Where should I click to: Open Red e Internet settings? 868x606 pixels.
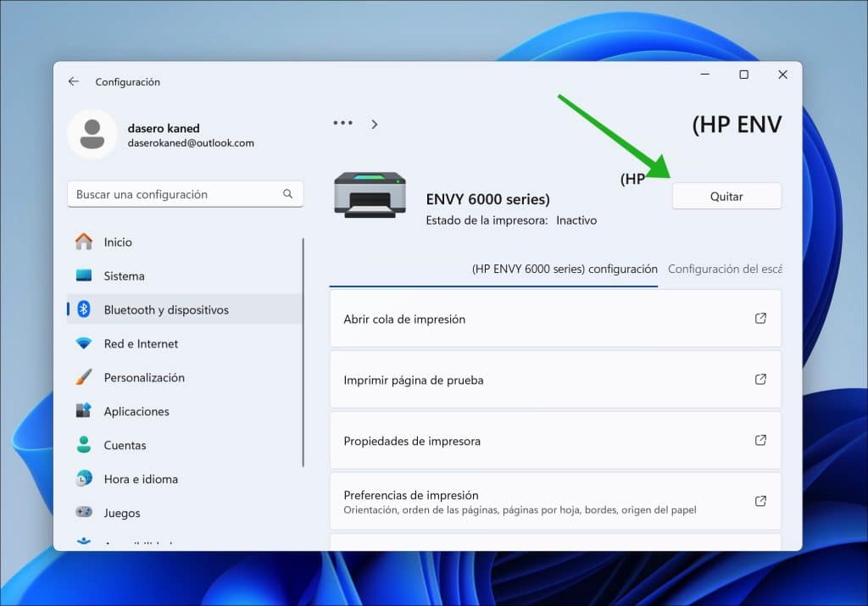(x=185, y=343)
